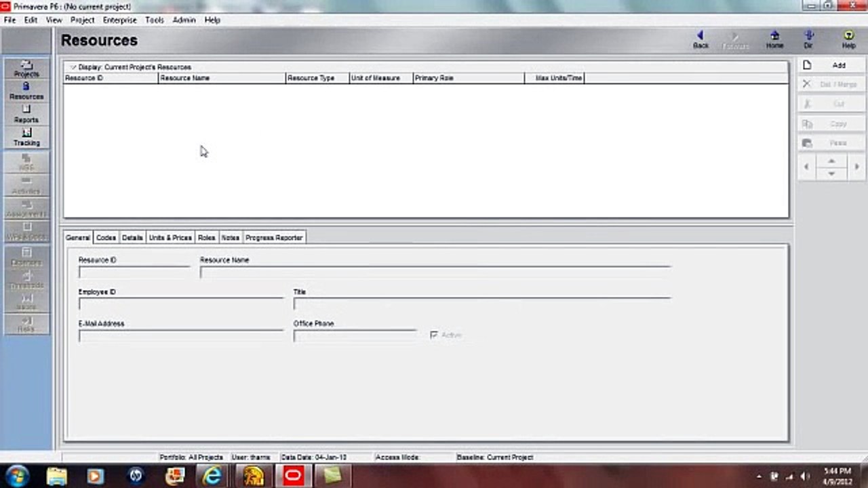
Task: Click the Del / Merge command button
Action: (831, 85)
